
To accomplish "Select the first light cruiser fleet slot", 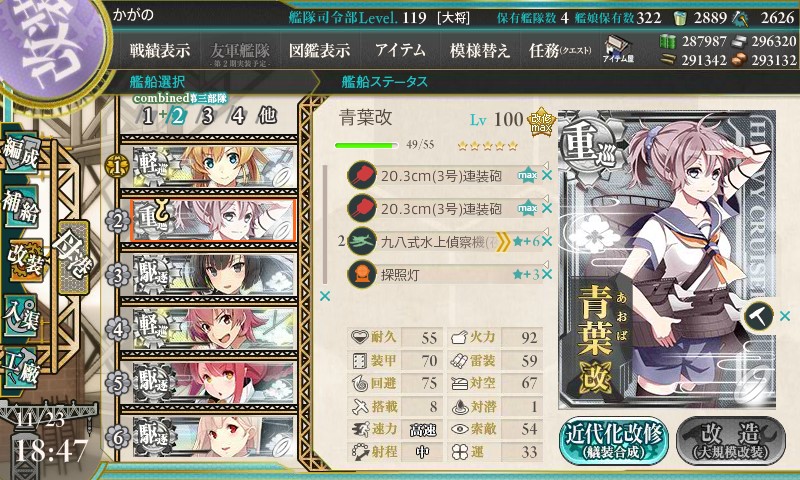I will click(208, 167).
